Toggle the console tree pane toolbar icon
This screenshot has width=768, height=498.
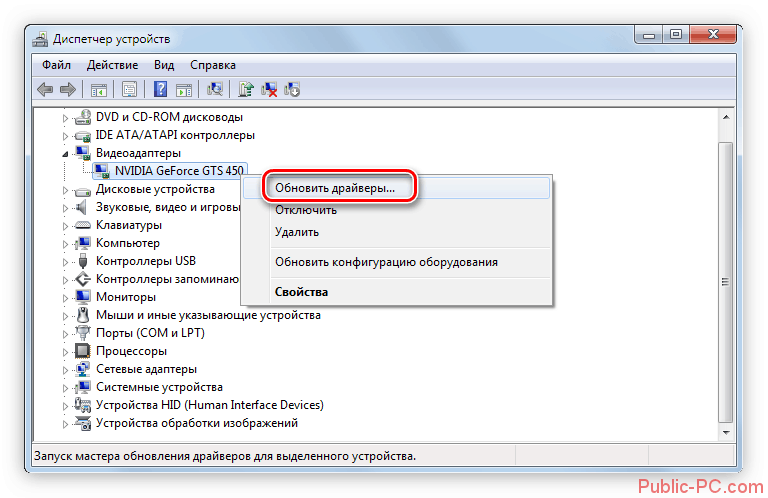pyautogui.click(x=98, y=90)
